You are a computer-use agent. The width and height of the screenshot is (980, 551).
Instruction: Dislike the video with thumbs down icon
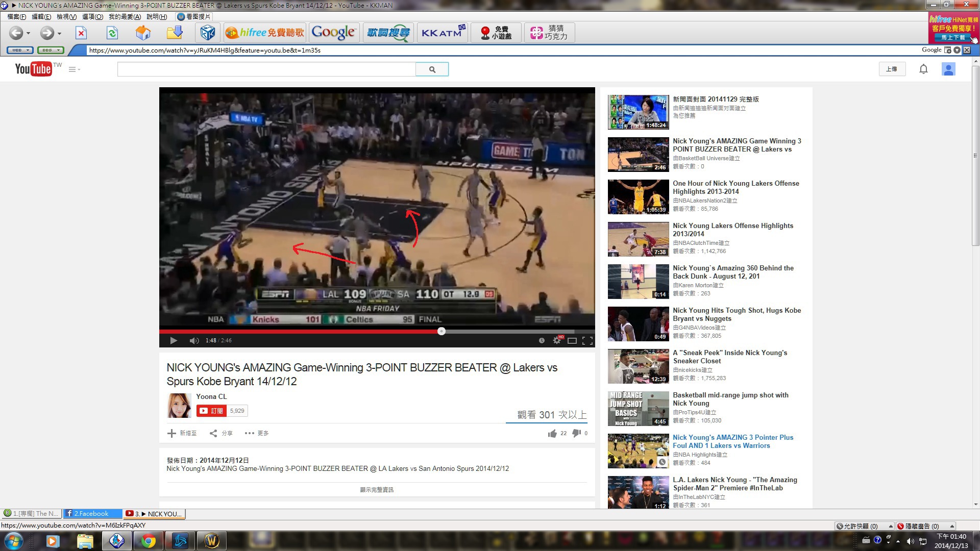click(576, 433)
